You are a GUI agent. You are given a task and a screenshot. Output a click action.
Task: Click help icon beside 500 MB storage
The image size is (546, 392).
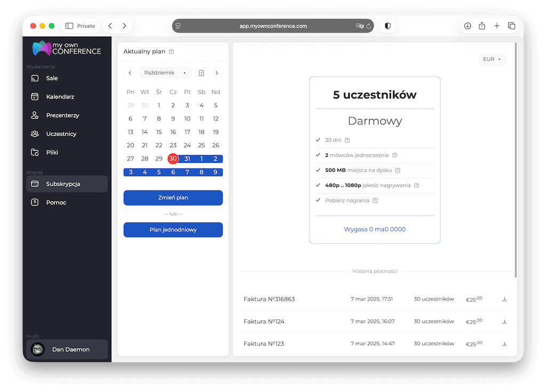coord(398,170)
